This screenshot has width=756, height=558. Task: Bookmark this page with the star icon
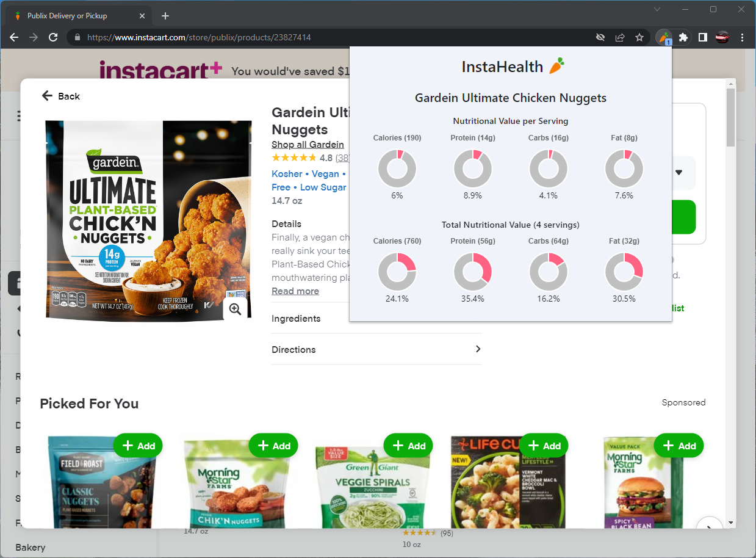click(x=639, y=37)
